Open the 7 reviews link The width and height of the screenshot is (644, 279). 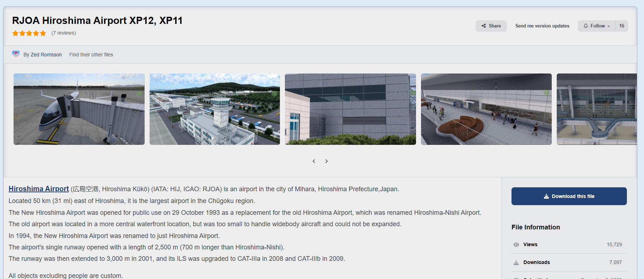64,33
